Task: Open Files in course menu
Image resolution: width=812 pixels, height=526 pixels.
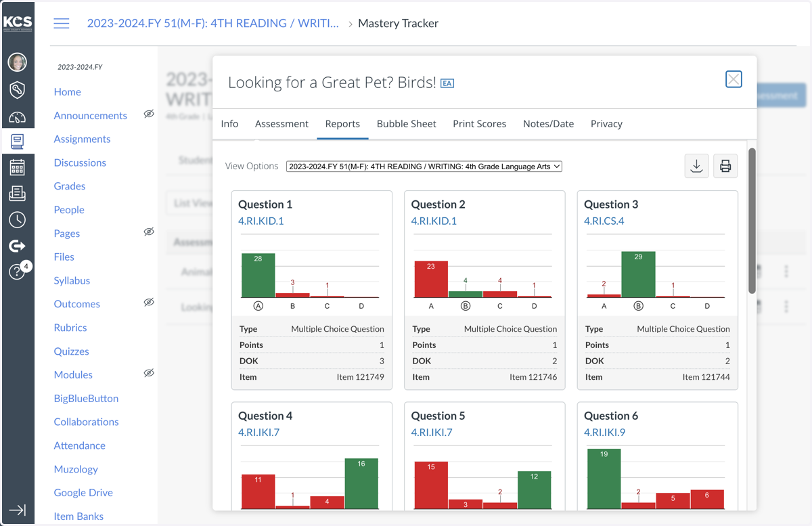Action: tap(64, 257)
